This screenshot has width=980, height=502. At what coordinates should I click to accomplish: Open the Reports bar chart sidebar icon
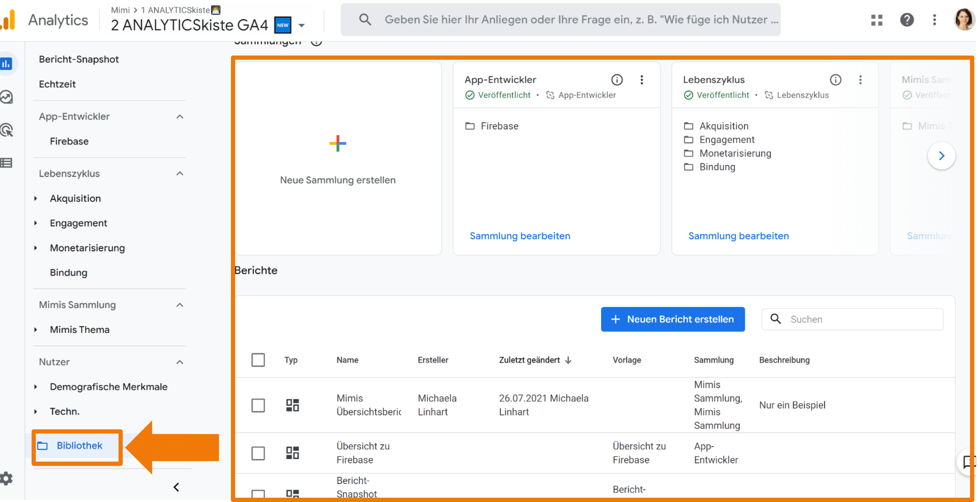tap(7, 64)
